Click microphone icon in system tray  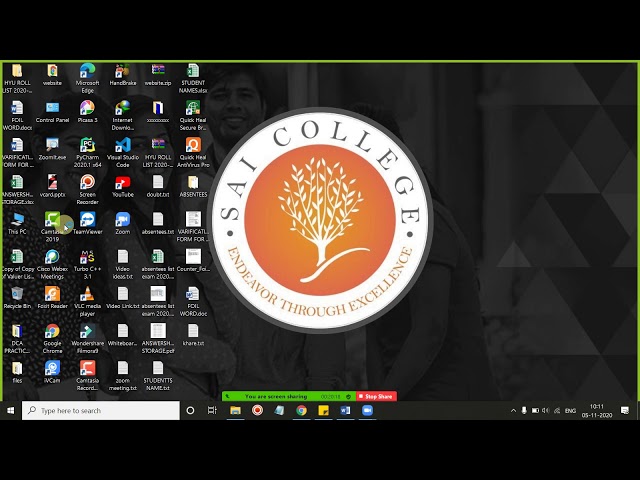tap(524, 411)
